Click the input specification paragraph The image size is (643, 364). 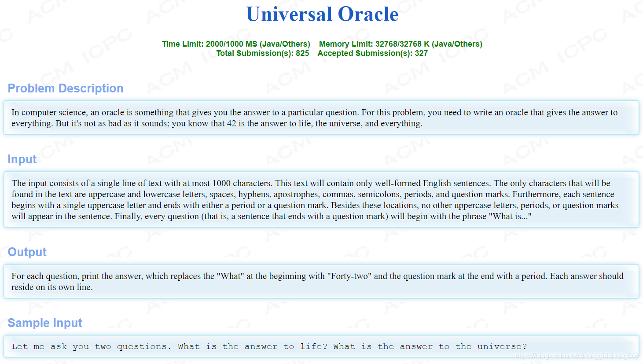(315, 200)
